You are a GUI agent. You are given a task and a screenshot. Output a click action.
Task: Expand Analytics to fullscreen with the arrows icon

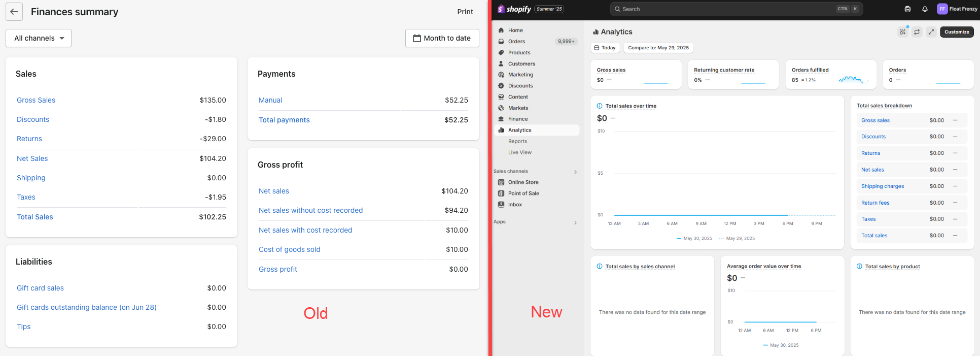(x=931, y=32)
